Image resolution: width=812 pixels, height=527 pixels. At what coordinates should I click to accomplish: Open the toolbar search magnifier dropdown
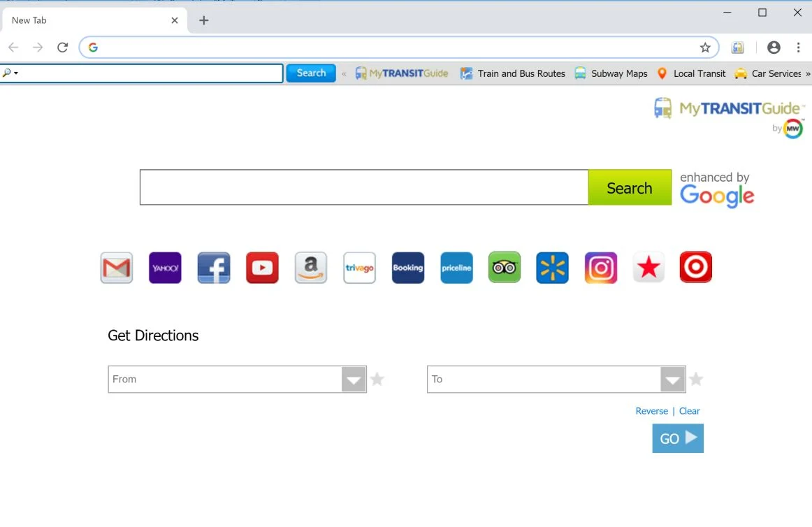pos(10,73)
